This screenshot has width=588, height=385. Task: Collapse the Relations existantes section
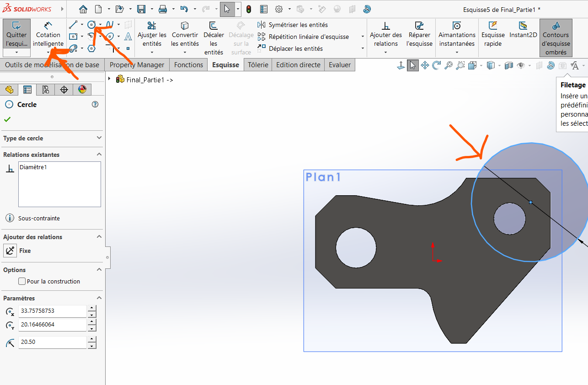[x=99, y=154]
